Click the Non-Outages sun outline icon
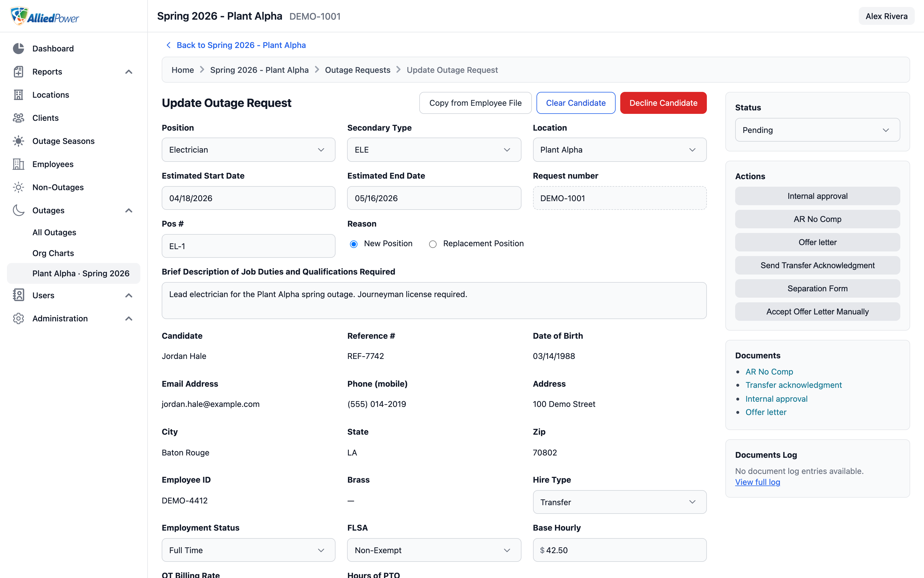924x578 pixels. [x=18, y=187]
